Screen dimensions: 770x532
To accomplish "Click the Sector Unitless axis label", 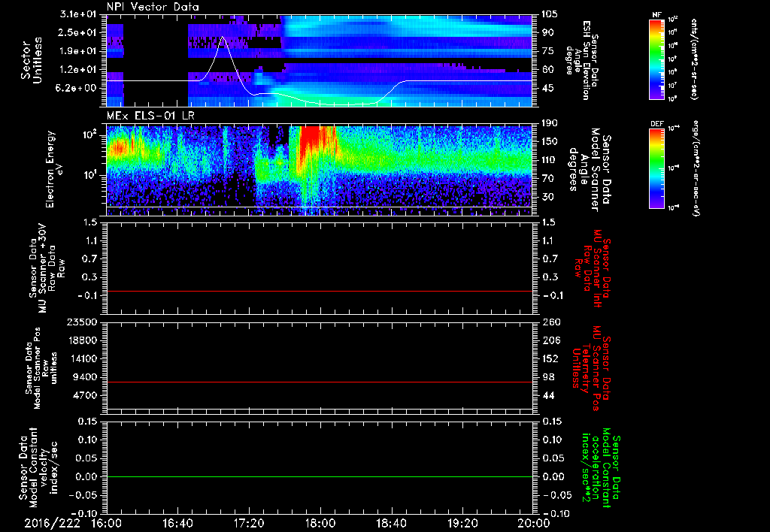I will 32,60.
